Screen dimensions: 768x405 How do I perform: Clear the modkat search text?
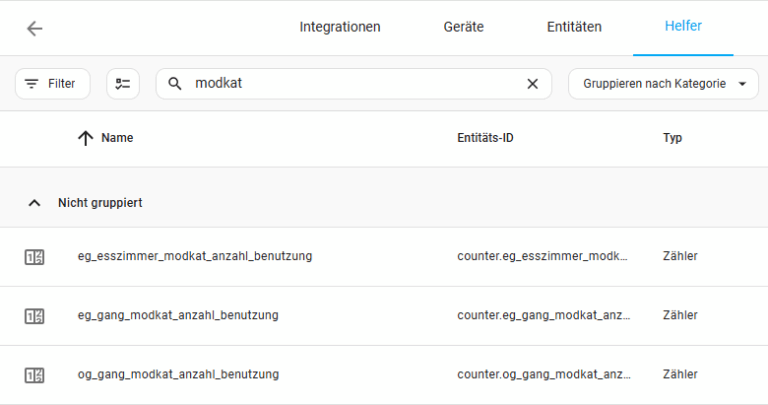pyautogui.click(x=532, y=84)
